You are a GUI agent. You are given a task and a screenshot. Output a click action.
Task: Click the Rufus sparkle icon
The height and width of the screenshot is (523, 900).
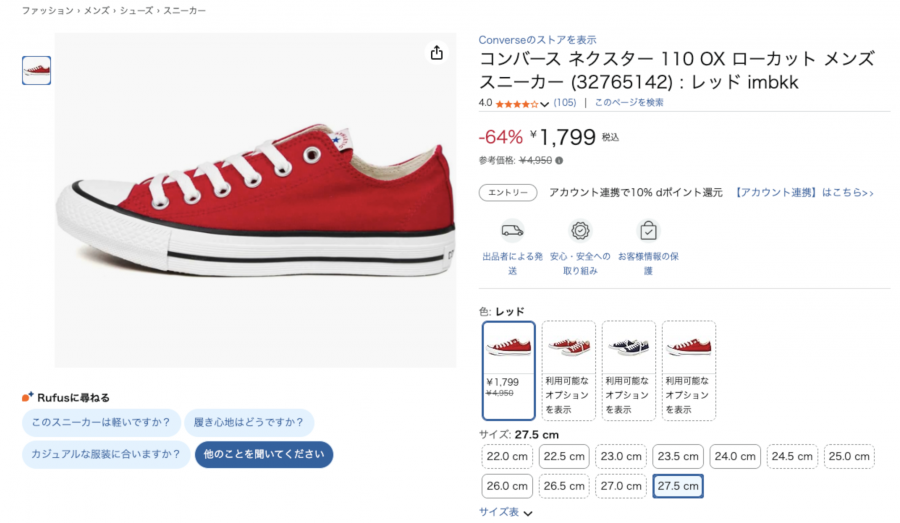28,397
